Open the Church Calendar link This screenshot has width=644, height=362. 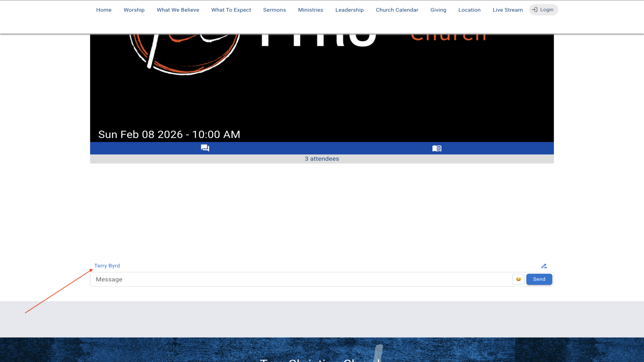[x=397, y=10]
